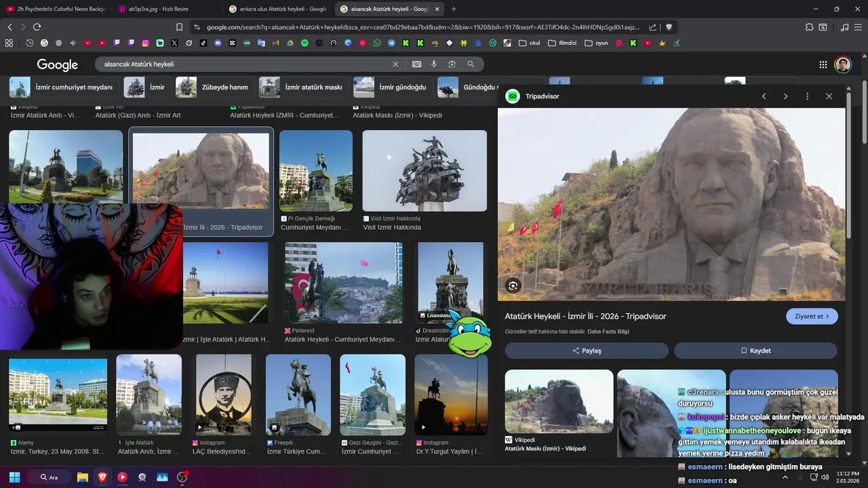Bookmark this page using bookmark icon
The image size is (868, 488).
(179, 27)
